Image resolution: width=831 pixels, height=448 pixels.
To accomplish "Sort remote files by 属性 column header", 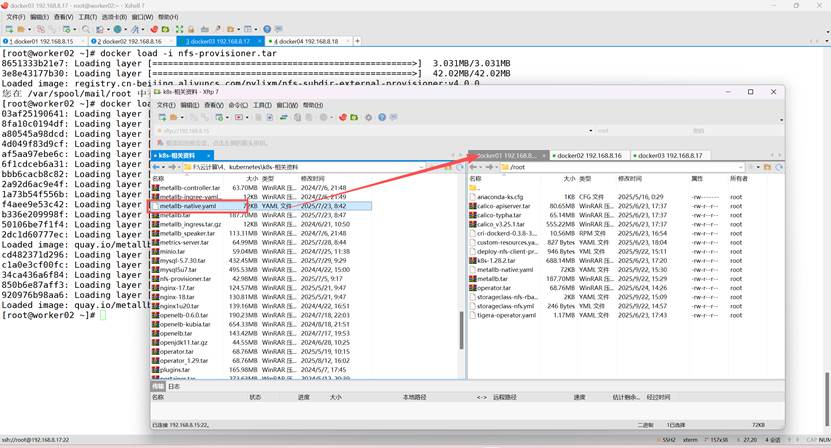I will pyautogui.click(x=697, y=179).
